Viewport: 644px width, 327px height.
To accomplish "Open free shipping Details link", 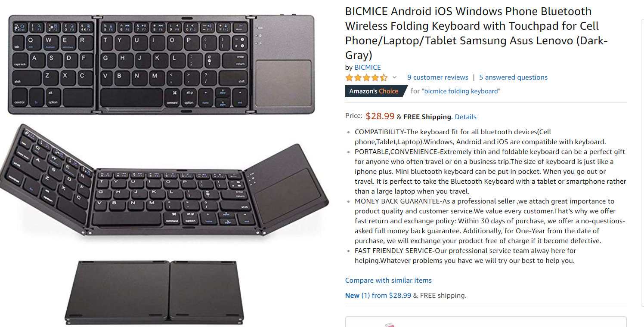I will pos(465,117).
